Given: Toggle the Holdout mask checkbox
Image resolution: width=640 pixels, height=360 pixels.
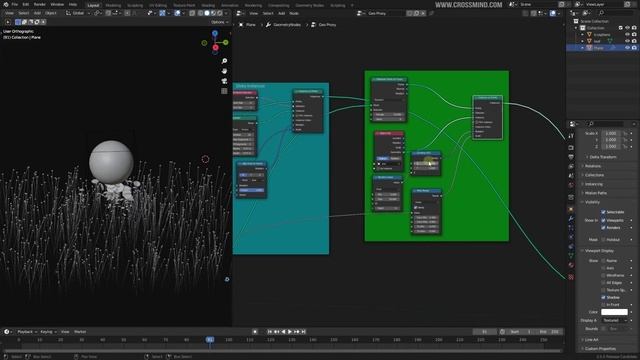Looking at the screenshot, I should point(603,240).
